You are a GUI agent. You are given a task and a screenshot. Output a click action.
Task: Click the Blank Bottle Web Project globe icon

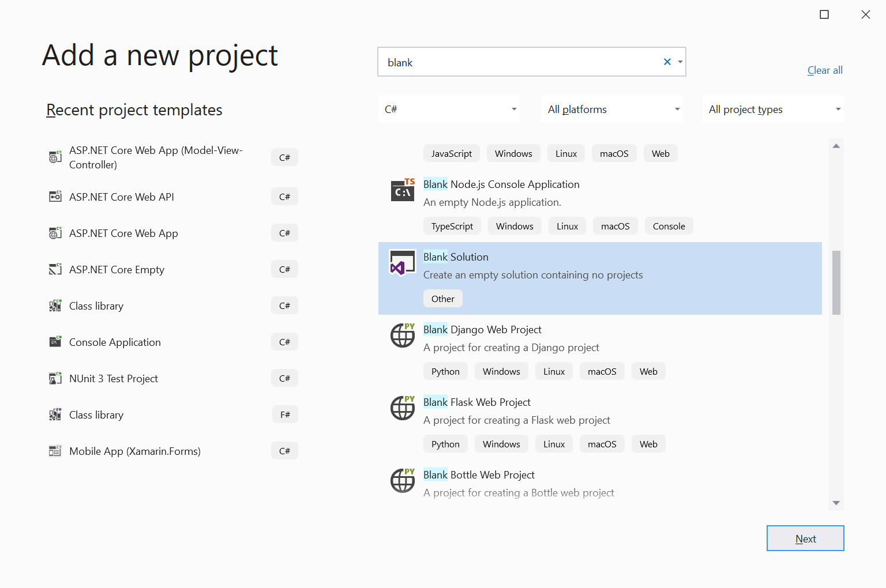(402, 481)
